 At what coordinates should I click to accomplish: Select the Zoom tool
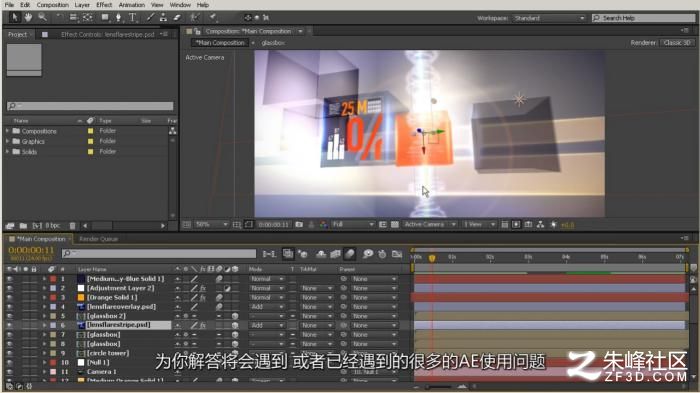click(x=42, y=17)
